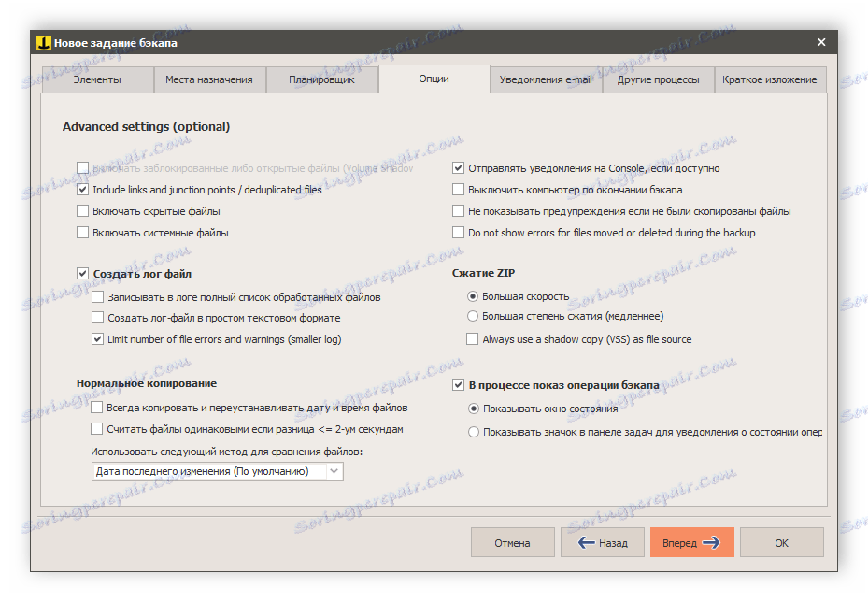Go back with the Назад button
The width and height of the screenshot is (868, 602).
click(x=603, y=543)
